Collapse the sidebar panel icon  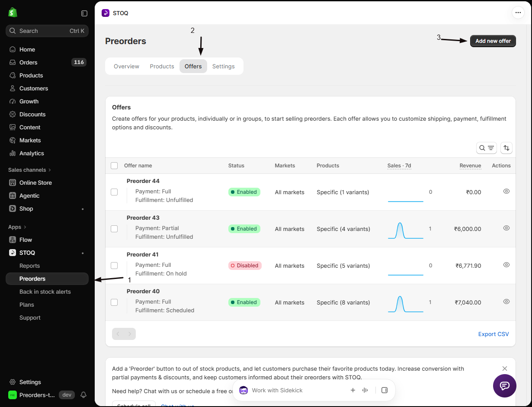click(x=84, y=13)
